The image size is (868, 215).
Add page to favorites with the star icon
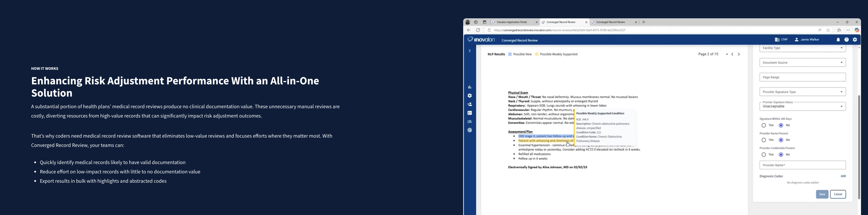tap(828, 30)
